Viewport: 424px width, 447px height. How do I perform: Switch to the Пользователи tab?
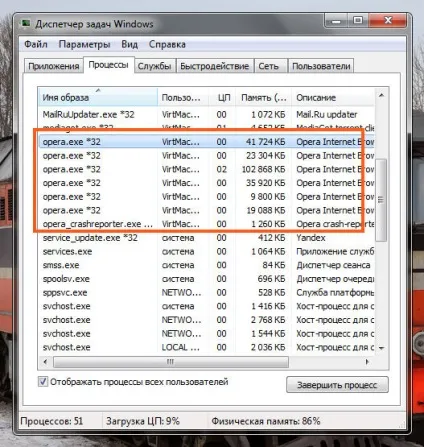tap(321, 66)
